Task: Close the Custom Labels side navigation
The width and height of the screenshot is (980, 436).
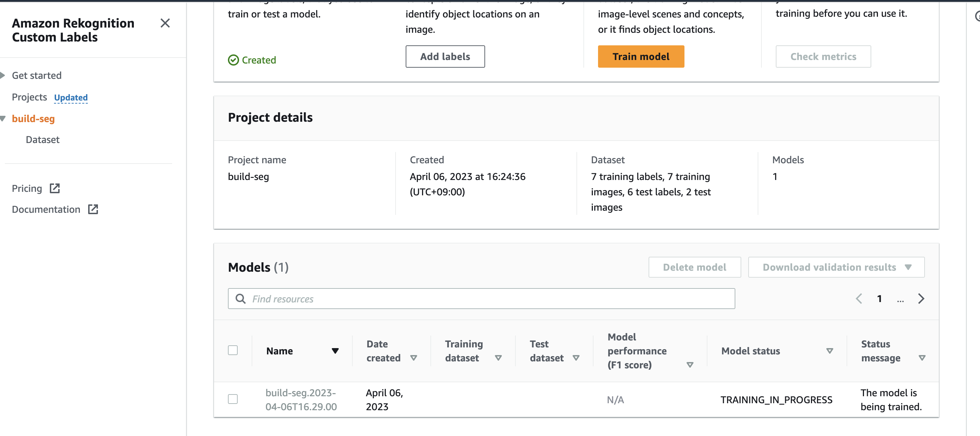Action: point(165,23)
